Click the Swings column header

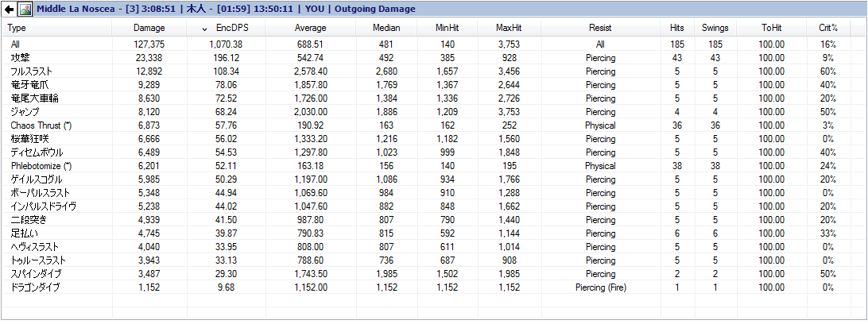[715, 29]
